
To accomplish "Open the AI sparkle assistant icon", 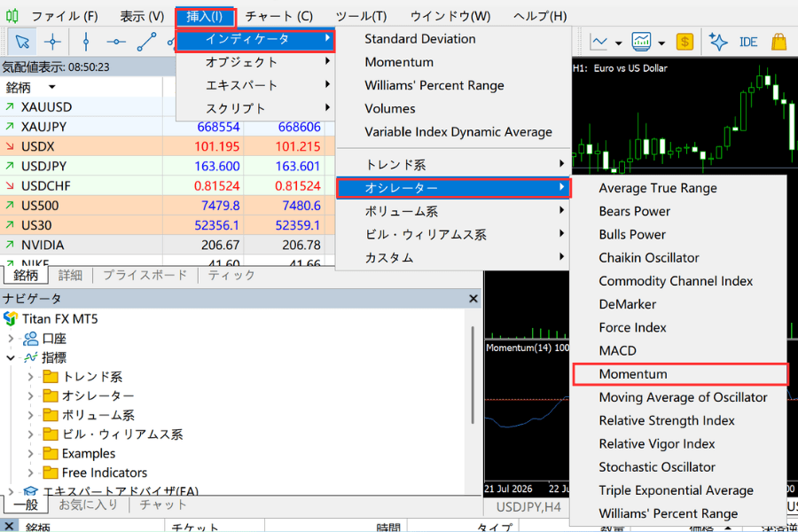I will 718,42.
